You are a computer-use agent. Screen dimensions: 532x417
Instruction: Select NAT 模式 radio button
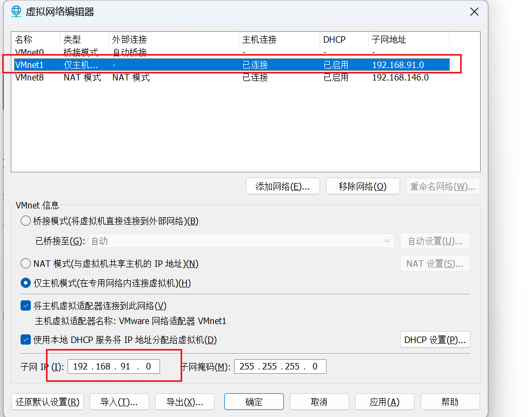[x=25, y=264]
